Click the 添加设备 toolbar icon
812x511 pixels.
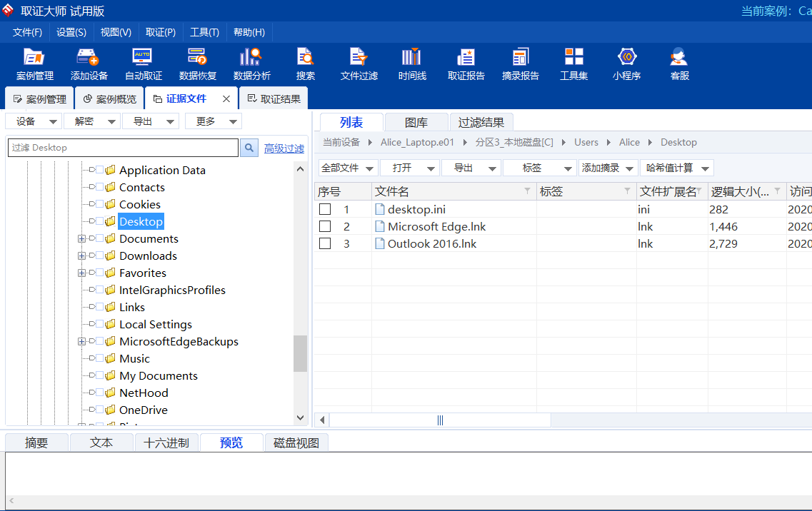tap(89, 64)
